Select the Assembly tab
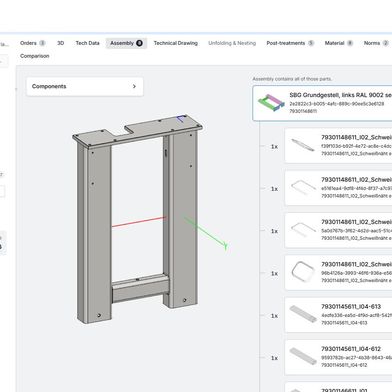 pos(126,43)
